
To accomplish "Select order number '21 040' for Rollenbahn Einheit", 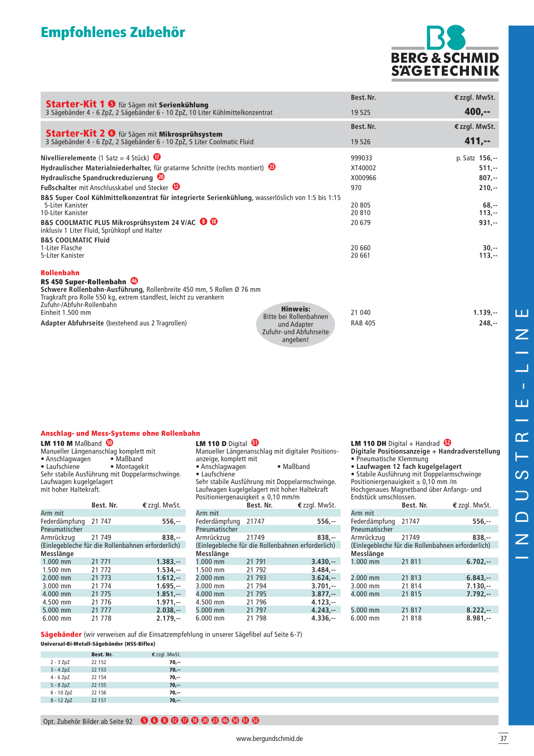I will [360, 313].
